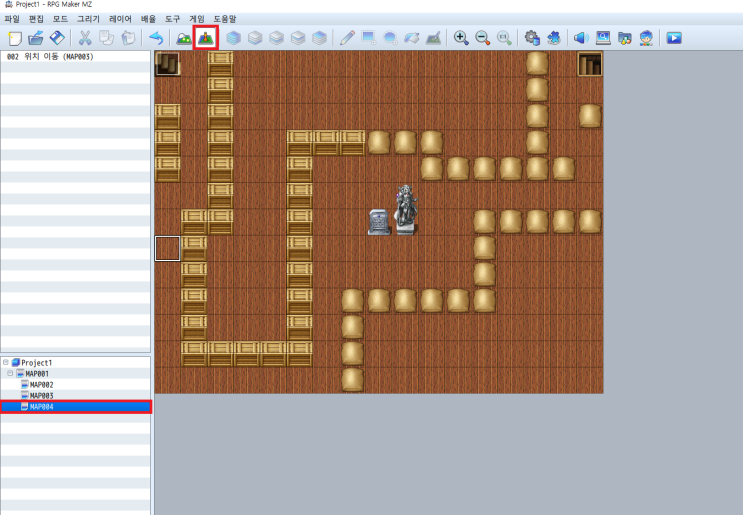
Task: Select the layer 4 icon
Action: pos(319,38)
